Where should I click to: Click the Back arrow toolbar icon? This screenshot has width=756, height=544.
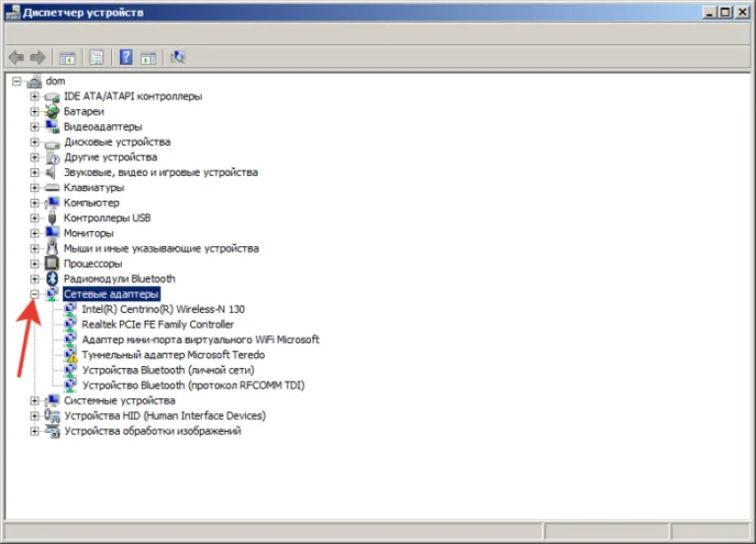(17, 58)
